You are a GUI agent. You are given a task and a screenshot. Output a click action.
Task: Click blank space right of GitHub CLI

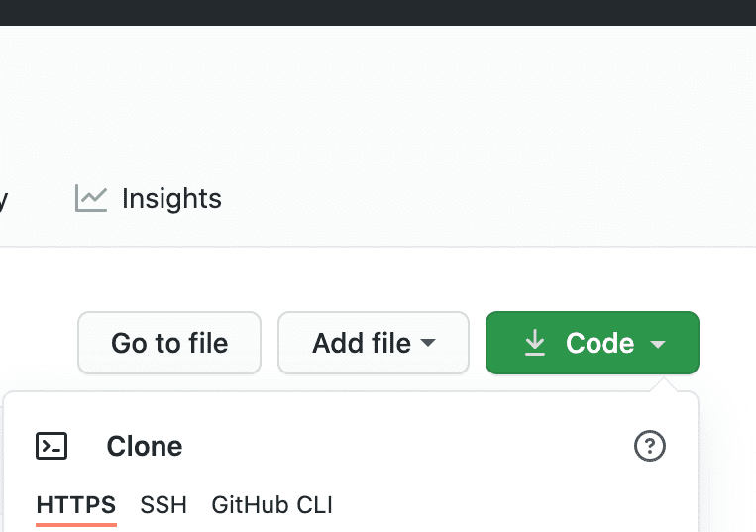click(495, 505)
